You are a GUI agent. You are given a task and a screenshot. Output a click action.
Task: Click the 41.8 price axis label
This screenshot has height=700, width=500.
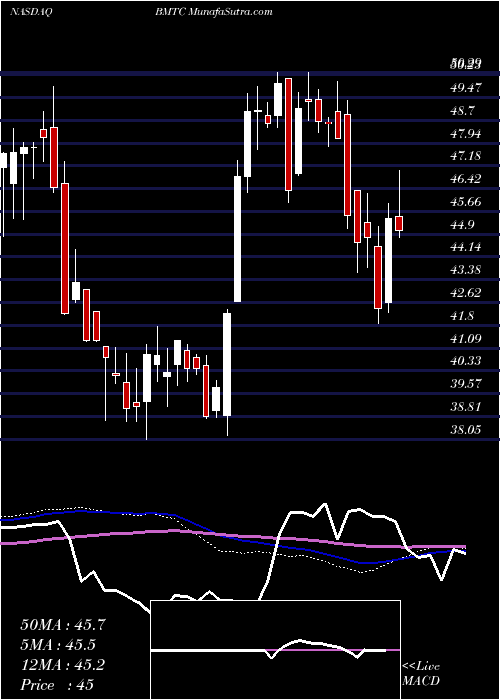pos(464,316)
